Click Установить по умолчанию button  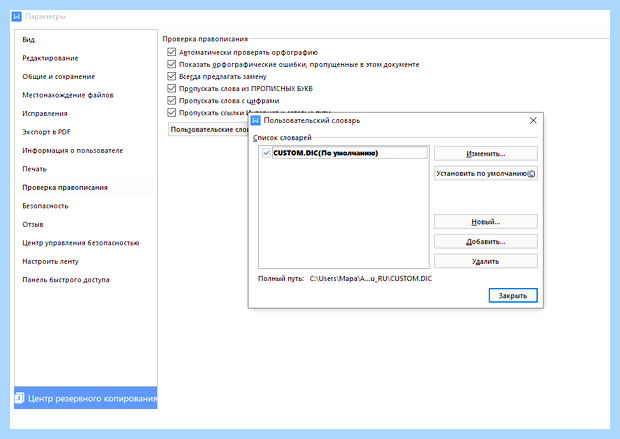click(486, 173)
